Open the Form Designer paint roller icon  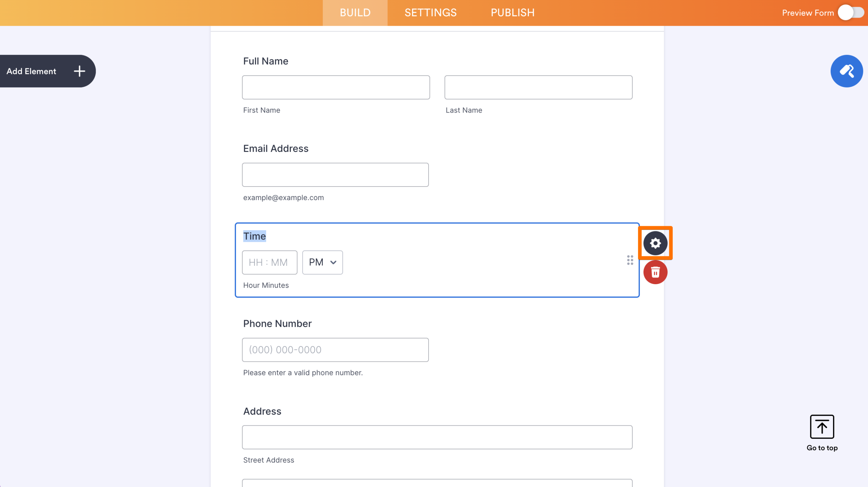[x=846, y=71]
